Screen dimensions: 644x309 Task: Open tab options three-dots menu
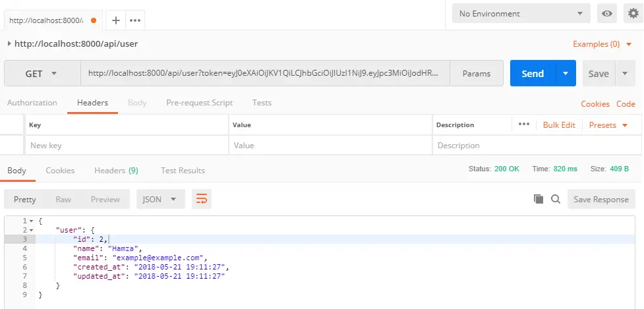point(135,20)
